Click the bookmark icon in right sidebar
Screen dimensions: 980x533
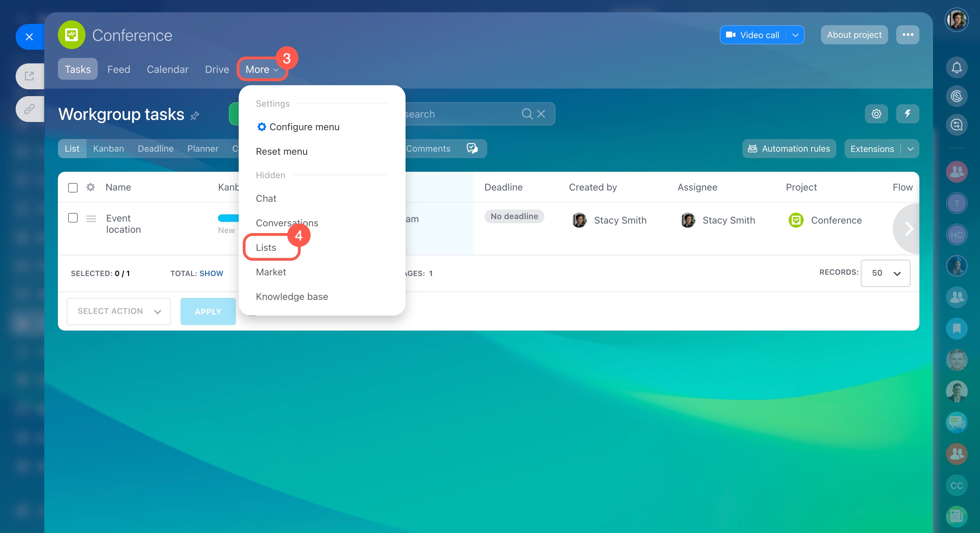[957, 329]
